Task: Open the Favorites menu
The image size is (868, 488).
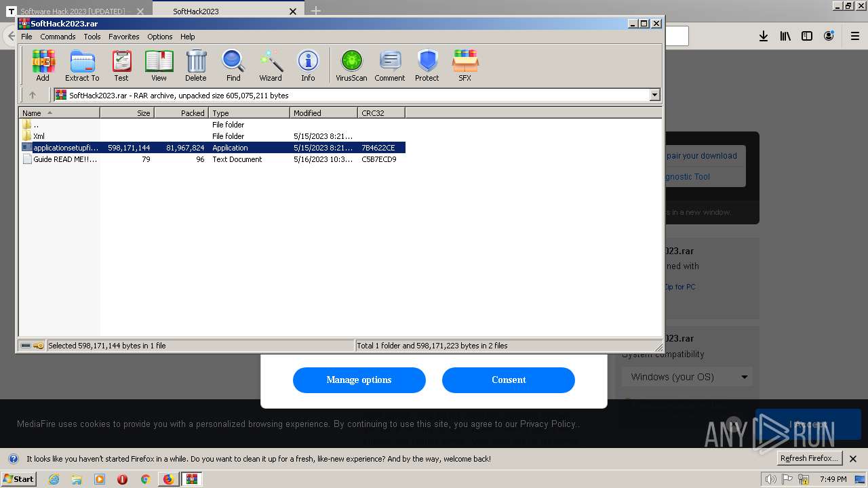Action: (124, 37)
